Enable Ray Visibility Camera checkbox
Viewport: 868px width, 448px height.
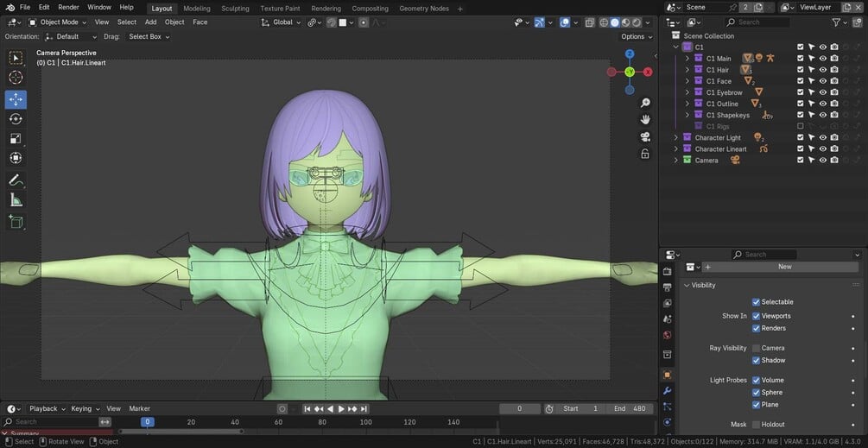pos(756,348)
